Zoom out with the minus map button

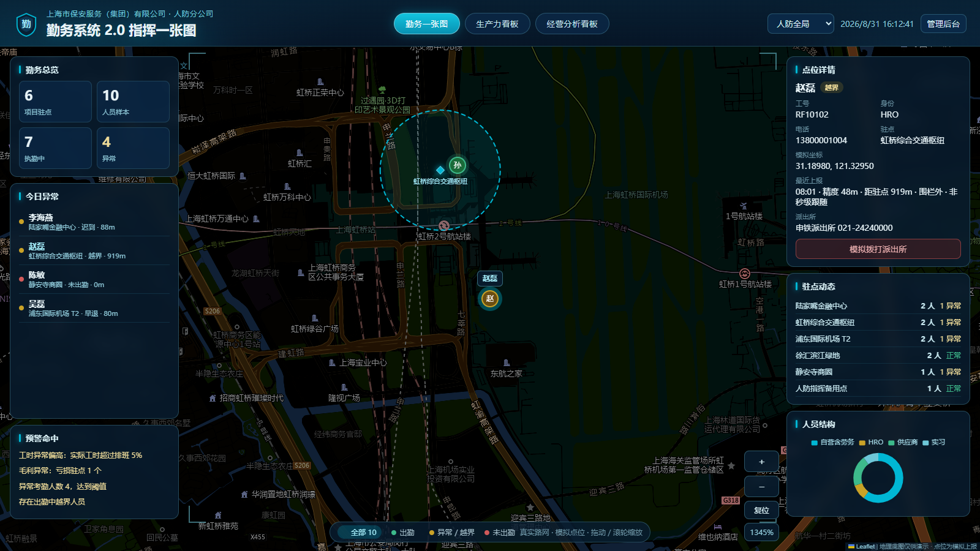pyautogui.click(x=761, y=487)
